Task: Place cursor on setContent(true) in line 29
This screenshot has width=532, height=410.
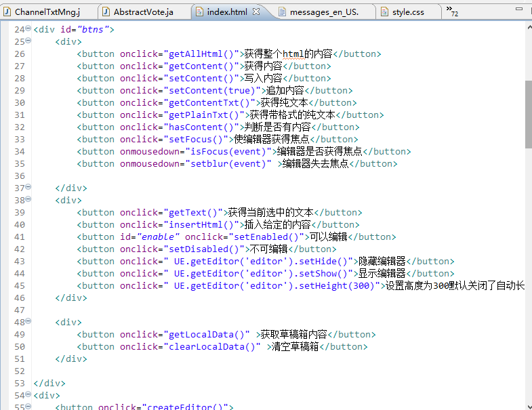Action: [x=212, y=91]
